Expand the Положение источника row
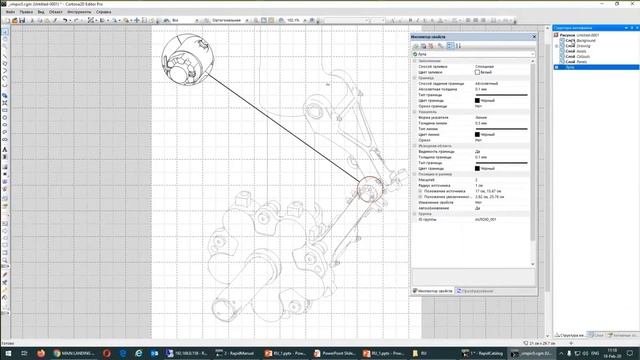The width and height of the screenshot is (640, 360). point(420,191)
